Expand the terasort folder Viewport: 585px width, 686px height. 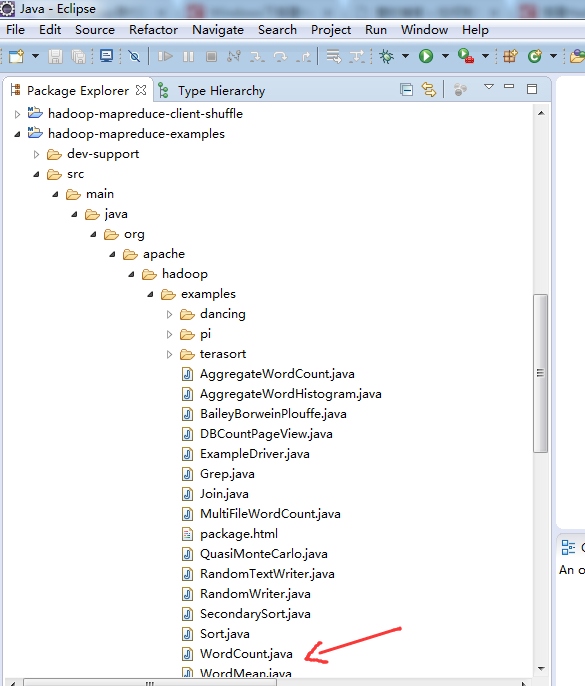(x=169, y=354)
